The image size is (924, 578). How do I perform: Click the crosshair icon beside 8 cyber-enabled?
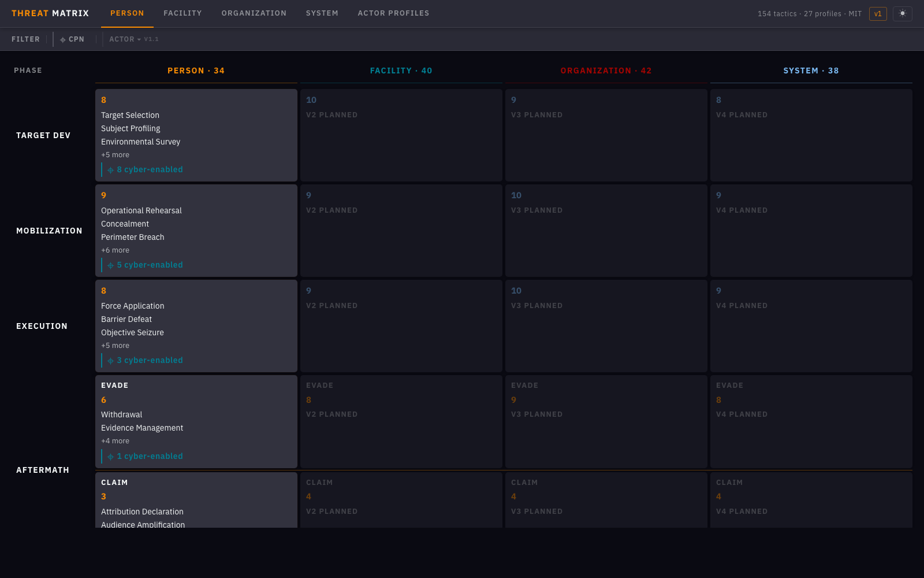pyautogui.click(x=110, y=170)
